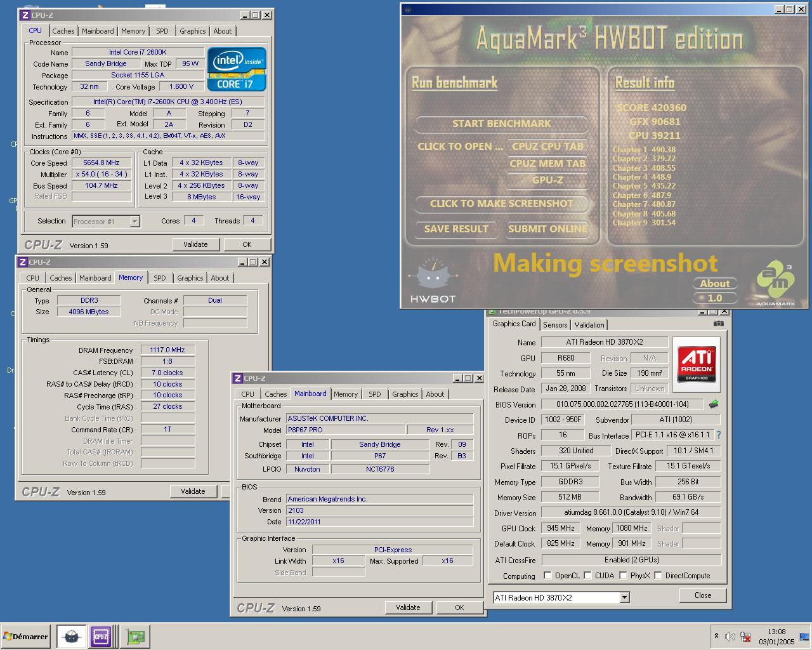Click the Multiplier value x 54.0 field
The height and width of the screenshot is (650, 812).
point(101,174)
